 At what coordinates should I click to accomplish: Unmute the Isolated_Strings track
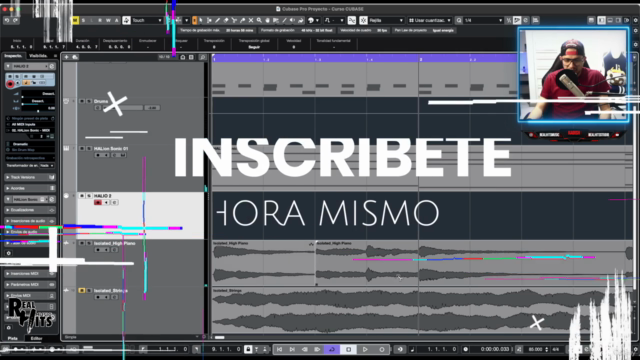click(x=82, y=291)
